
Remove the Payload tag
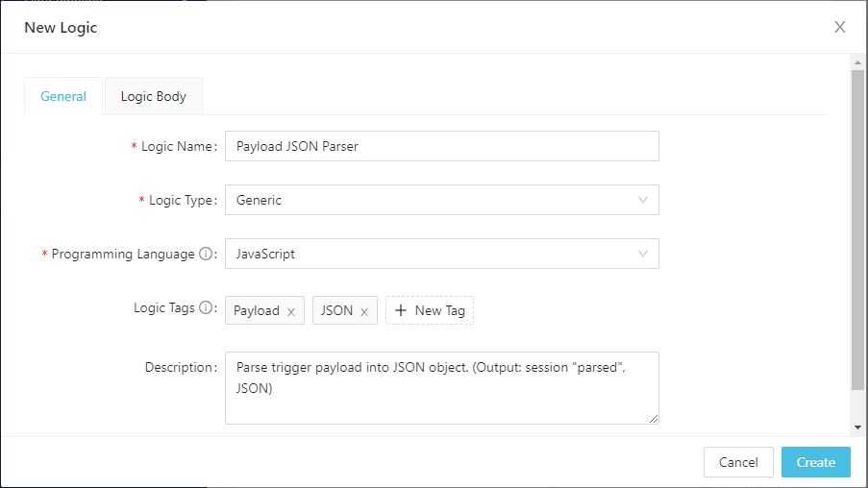point(291,311)
